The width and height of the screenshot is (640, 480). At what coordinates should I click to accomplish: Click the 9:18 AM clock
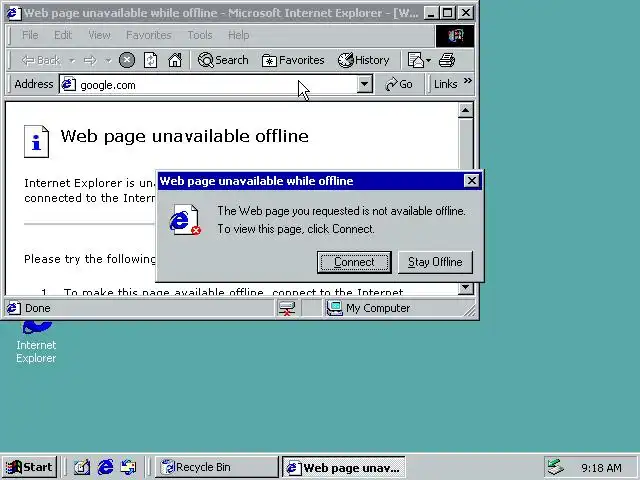[x=601, y=468]
